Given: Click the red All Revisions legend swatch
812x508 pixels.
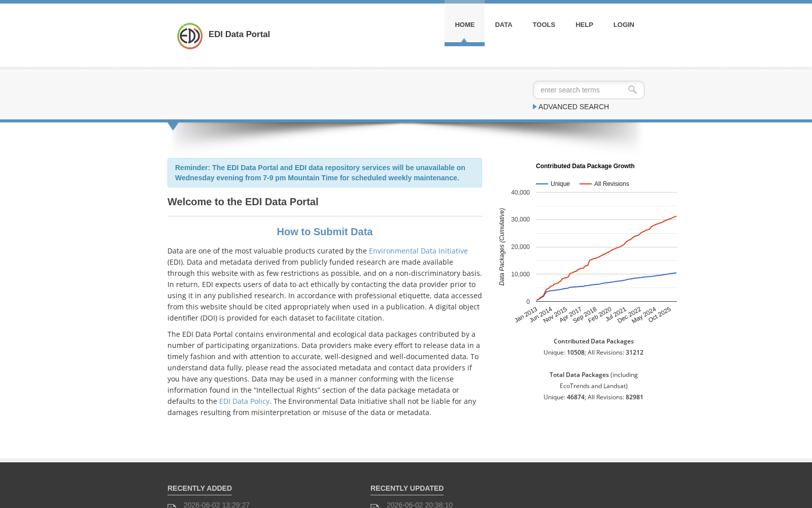Looking at the screenshot, I should point(586,184).
